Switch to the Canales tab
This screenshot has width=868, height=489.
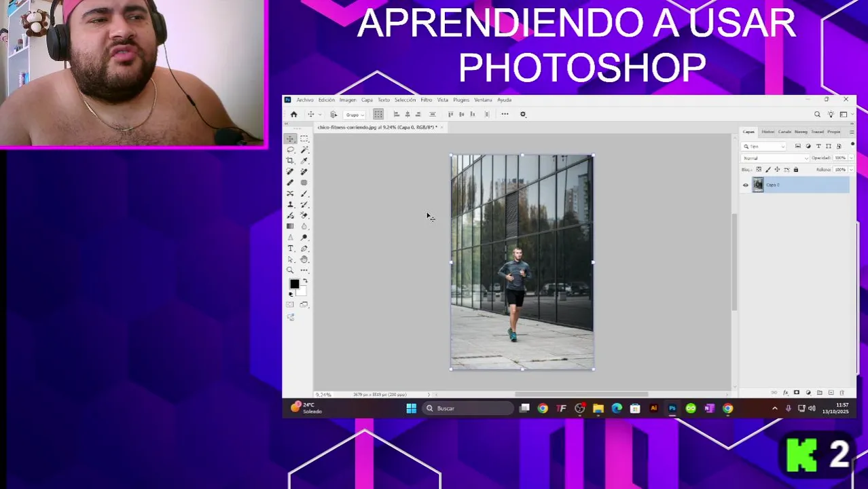click(784, 132)
